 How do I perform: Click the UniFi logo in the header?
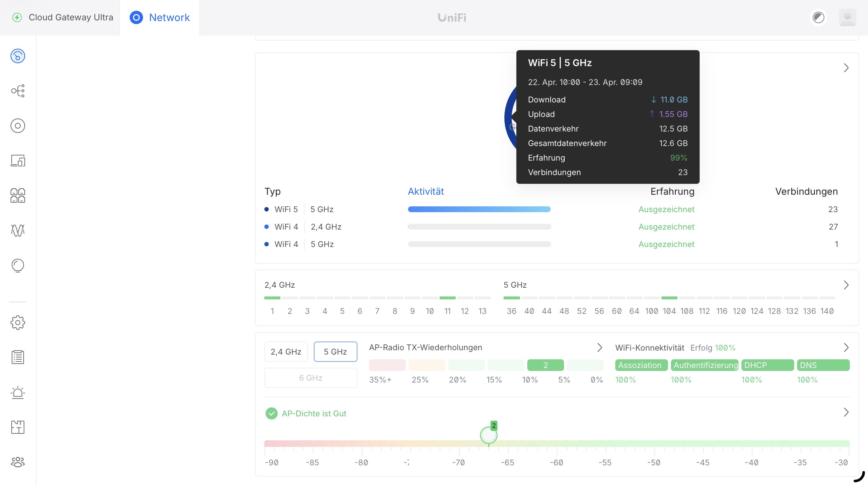[x=452, y=17]
